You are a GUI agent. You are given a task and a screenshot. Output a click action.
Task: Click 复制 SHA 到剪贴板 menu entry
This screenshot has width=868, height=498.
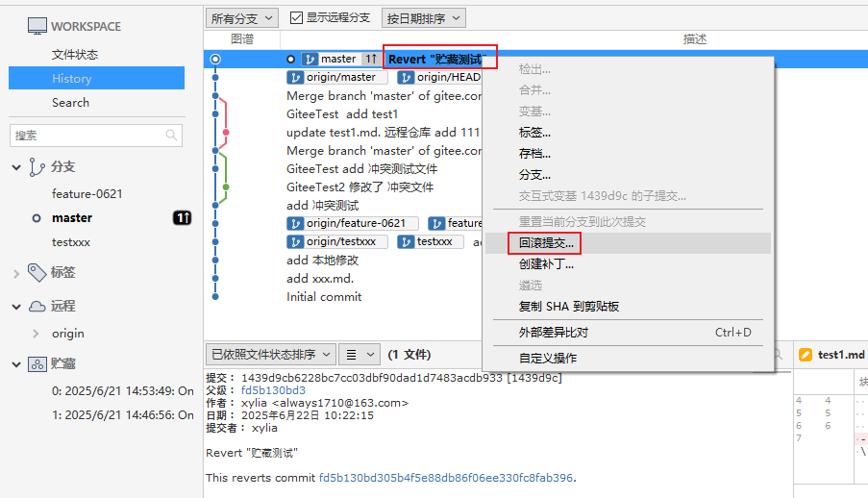point(568,307)
